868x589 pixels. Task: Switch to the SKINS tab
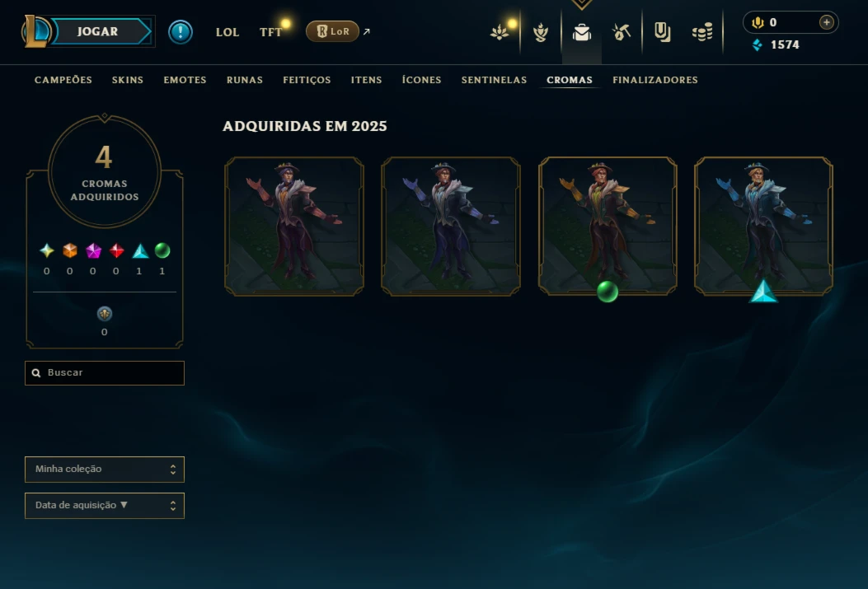pyautogui.click(x=127, y=80)
